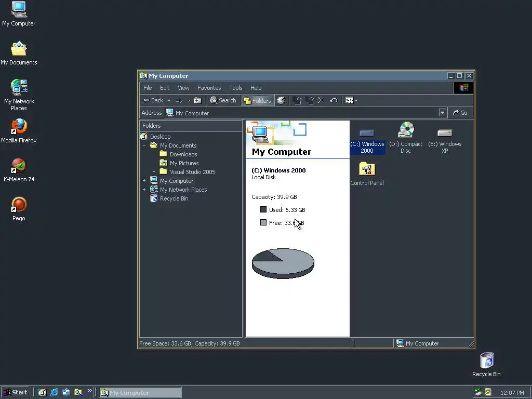Open the File menu
Image resolution: width=532 pixels, height=399 pixels.
[148, 88]
